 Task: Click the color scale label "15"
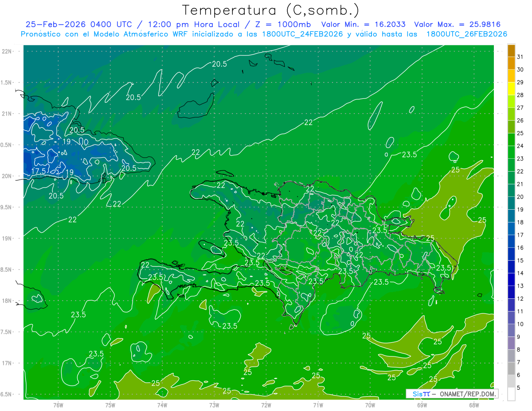pyautogui.click(x=520, y=261)
